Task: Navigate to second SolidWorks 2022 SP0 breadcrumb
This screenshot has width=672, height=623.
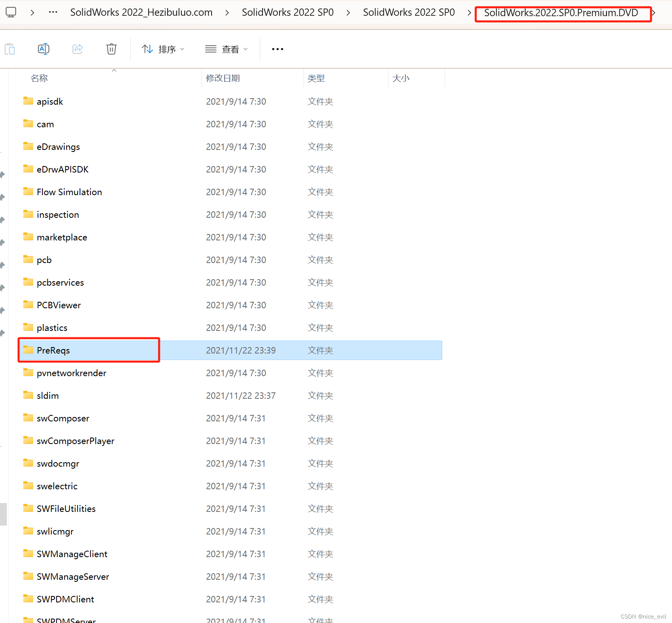Action: click(409, 13)
